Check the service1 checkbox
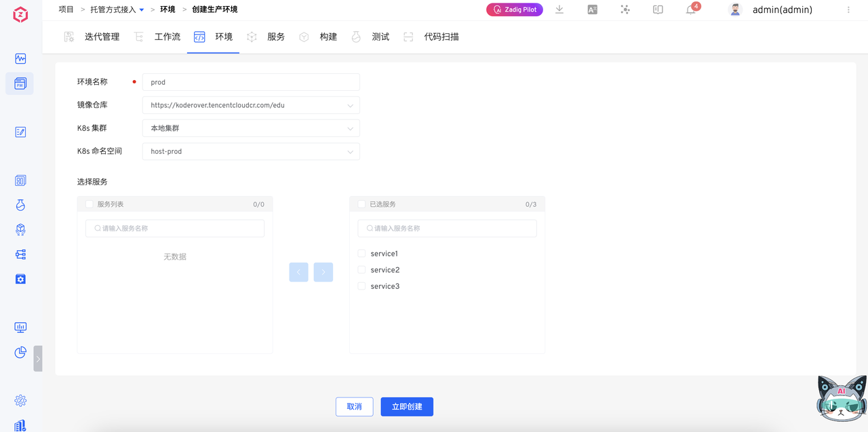Viewport: 868px width, 432px height. 361,254
